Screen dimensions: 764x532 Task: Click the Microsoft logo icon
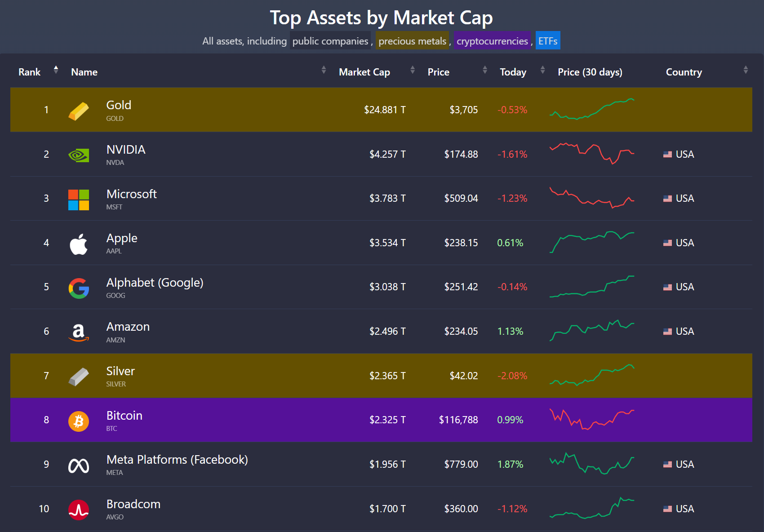click(x=79, y=200)
